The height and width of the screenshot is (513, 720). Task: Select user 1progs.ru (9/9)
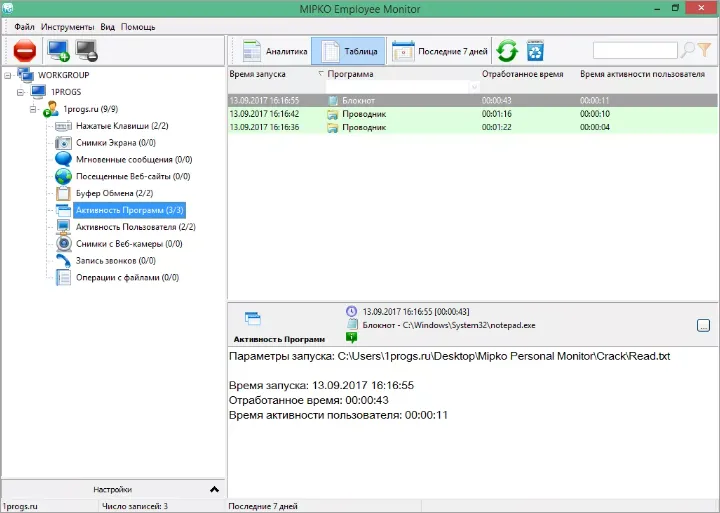90,109
